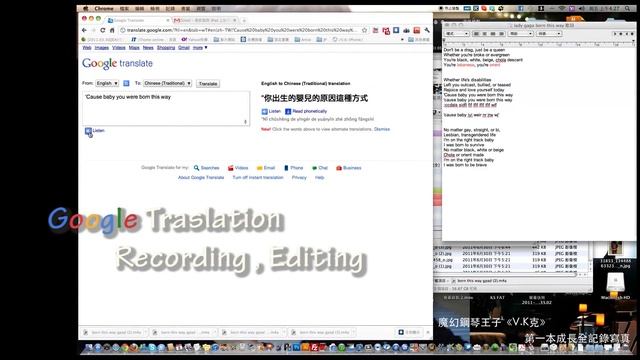Open the News link in Google bar

(148, 48)
